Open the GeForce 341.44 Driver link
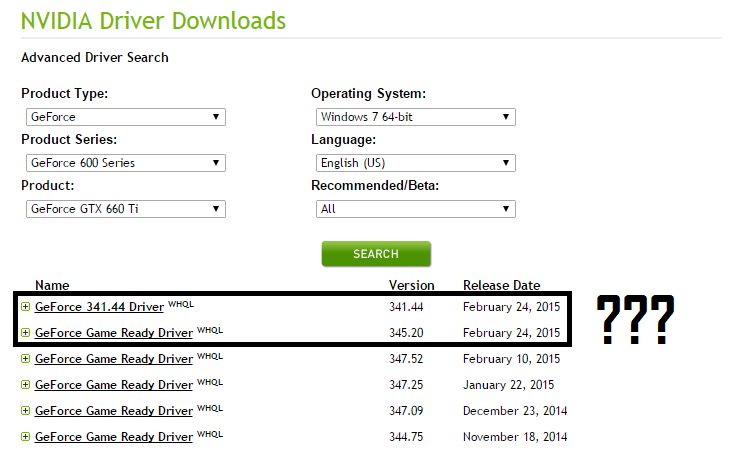 pyautogui.click(x=99, y=307)
